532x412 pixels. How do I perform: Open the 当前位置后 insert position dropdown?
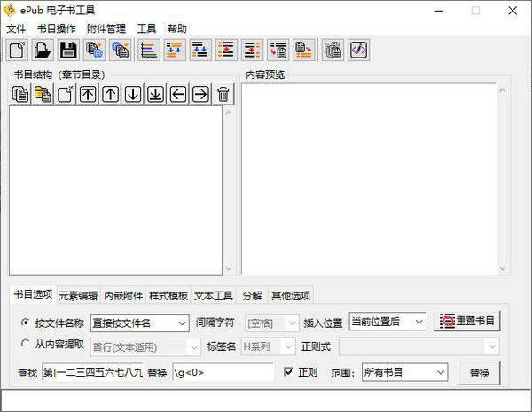(387, 322)
